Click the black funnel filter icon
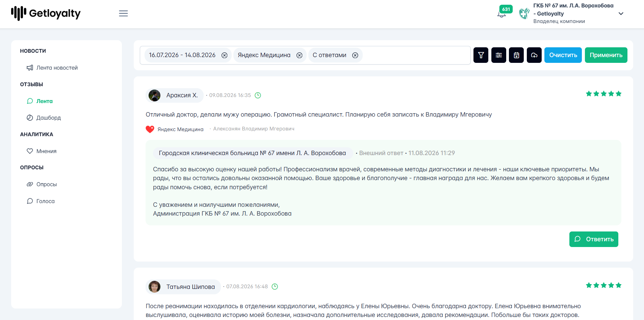Screen dimensions: 644x320 point(481,55)
